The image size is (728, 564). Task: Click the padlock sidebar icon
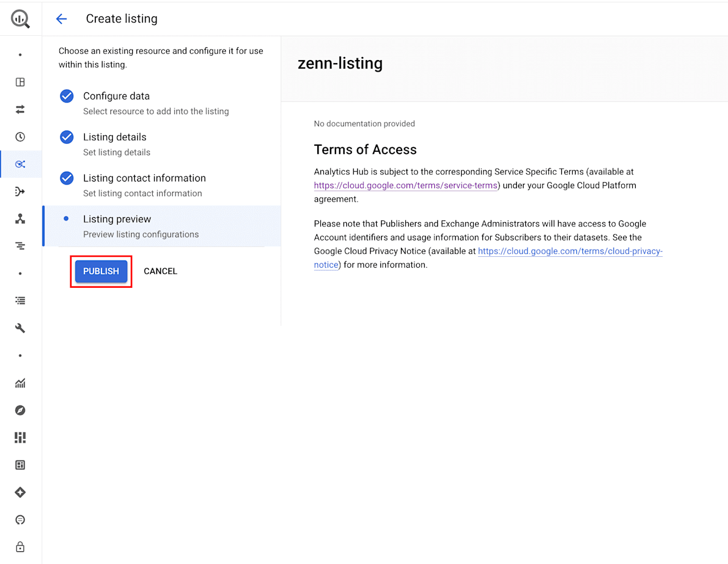click(20, 547)
